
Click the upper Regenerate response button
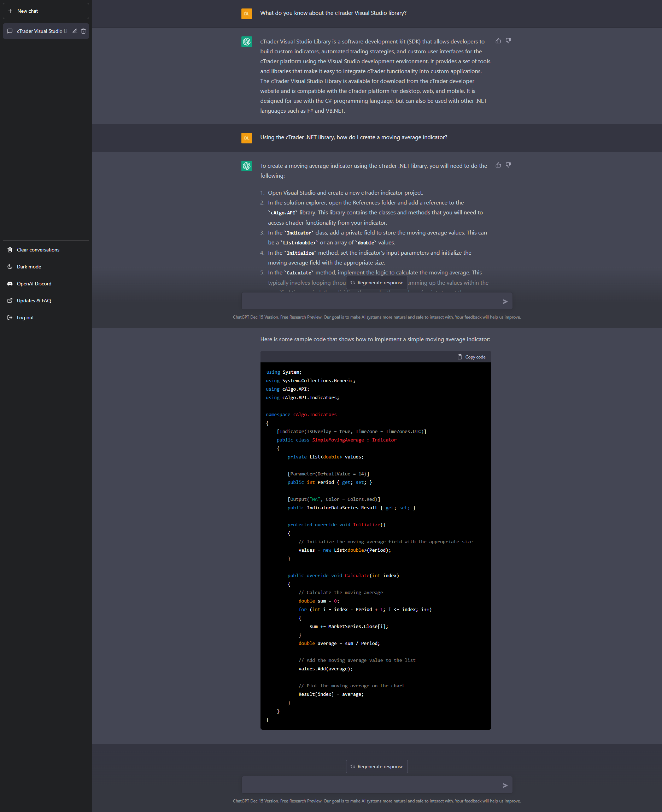click(x=377, y=283)
